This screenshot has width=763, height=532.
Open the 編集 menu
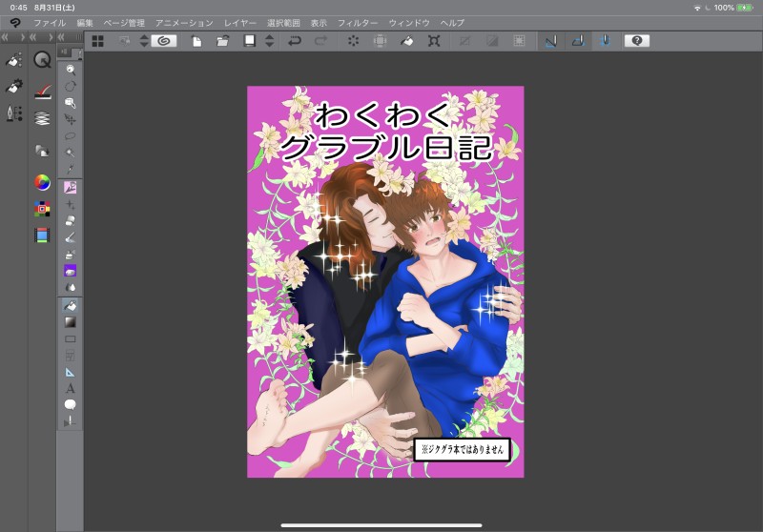[85, 23]
